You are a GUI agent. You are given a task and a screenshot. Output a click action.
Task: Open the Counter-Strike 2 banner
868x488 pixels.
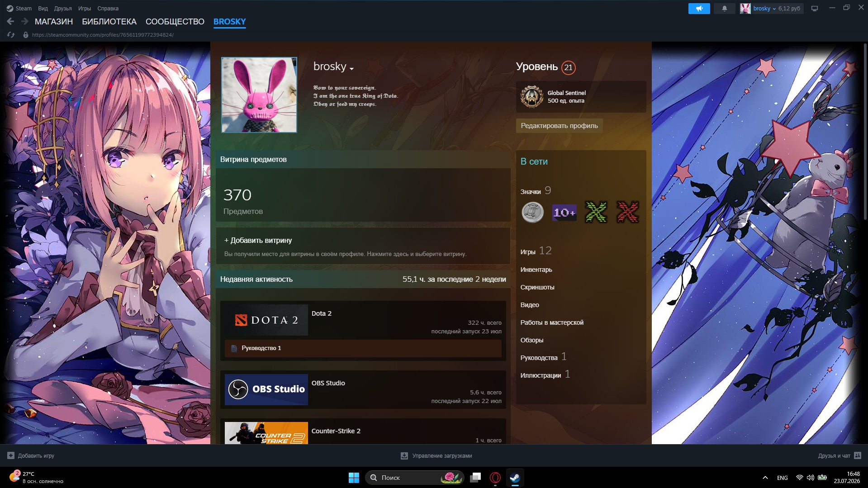click(266, 433)
